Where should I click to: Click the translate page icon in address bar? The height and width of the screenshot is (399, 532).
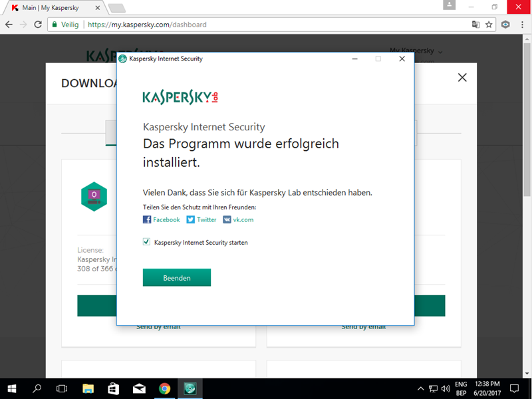[475, 25]
